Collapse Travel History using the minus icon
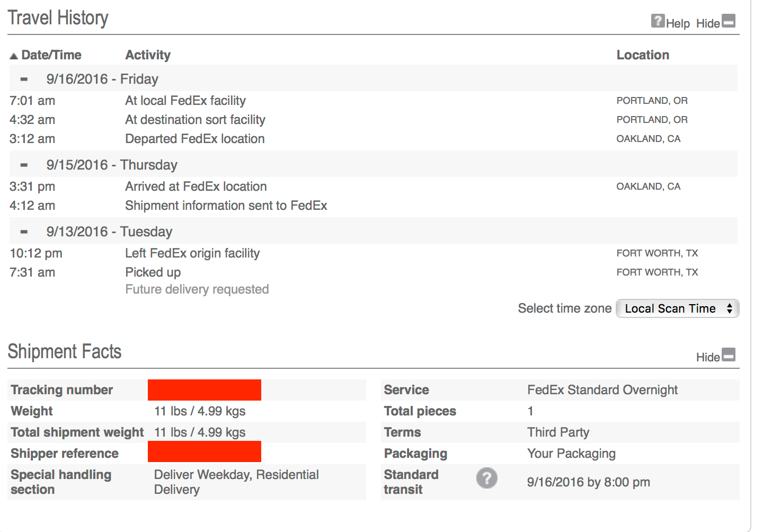Viewport: 763px width, 532px height. coord(729,21)
